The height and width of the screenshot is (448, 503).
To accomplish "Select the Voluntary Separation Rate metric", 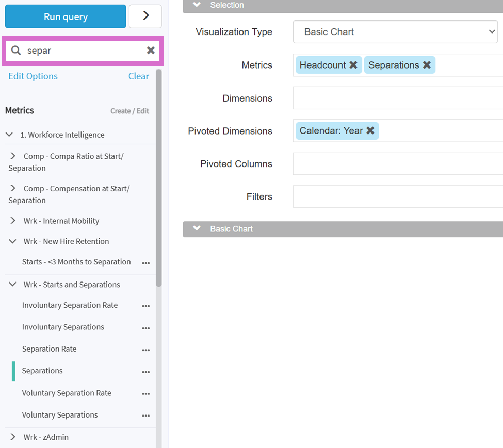I will (67, 393).
